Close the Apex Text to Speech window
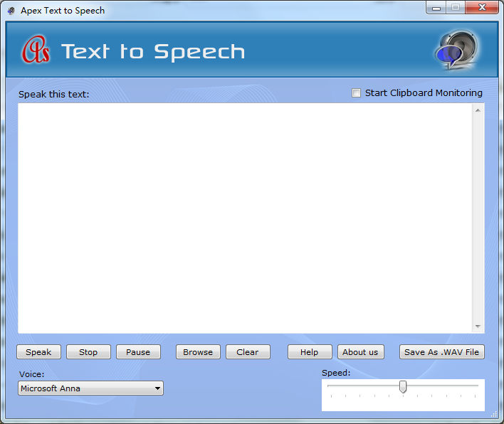This screenshot has width=504, height=424. 482,7
